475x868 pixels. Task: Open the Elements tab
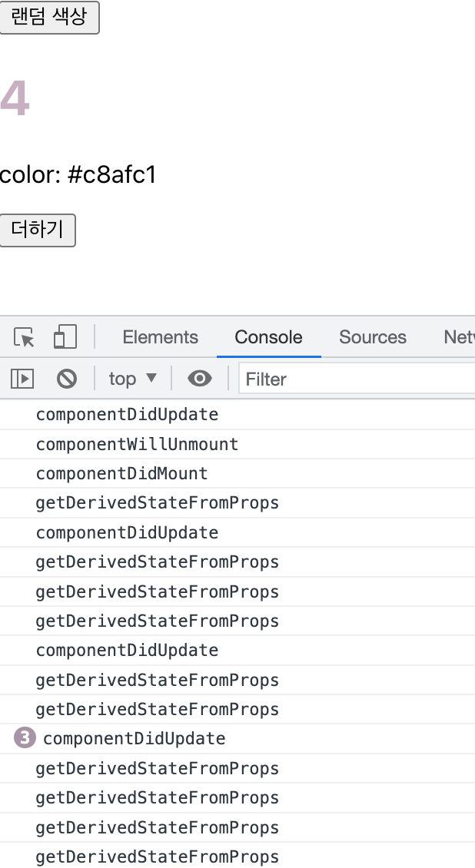point(160,336)
